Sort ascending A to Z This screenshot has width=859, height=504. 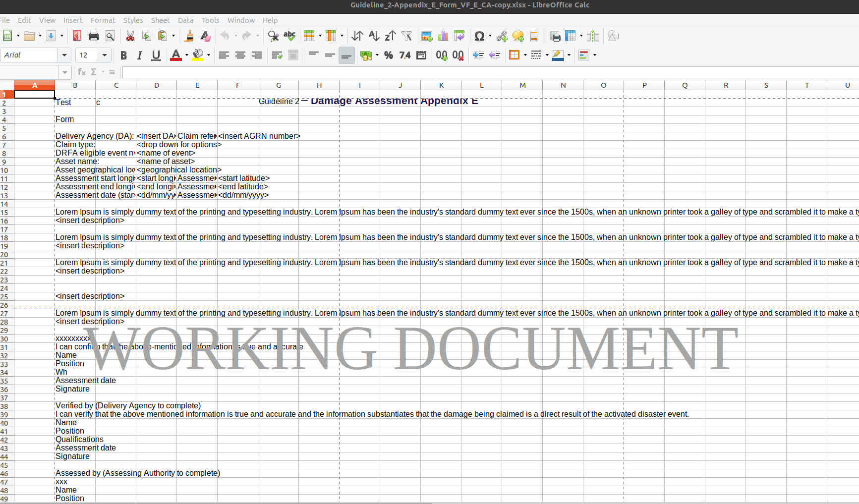[374, 36]
